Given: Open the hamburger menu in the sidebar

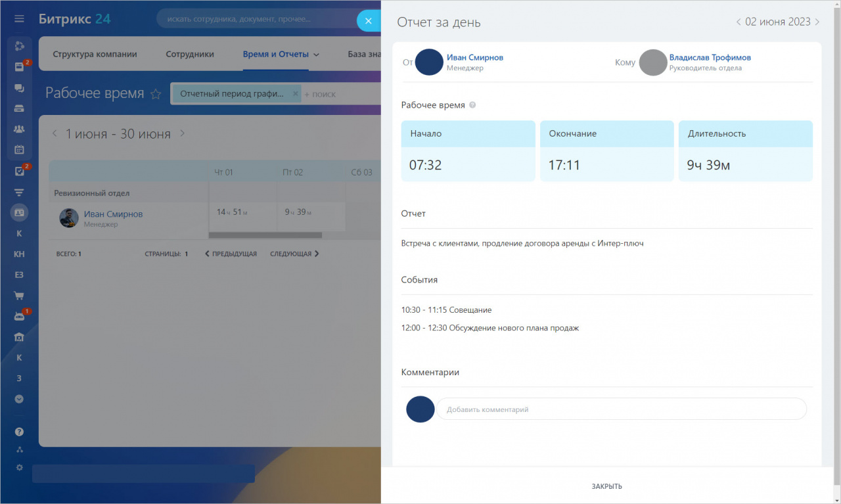Looking at the screenshot, I should tap(19, 19).
